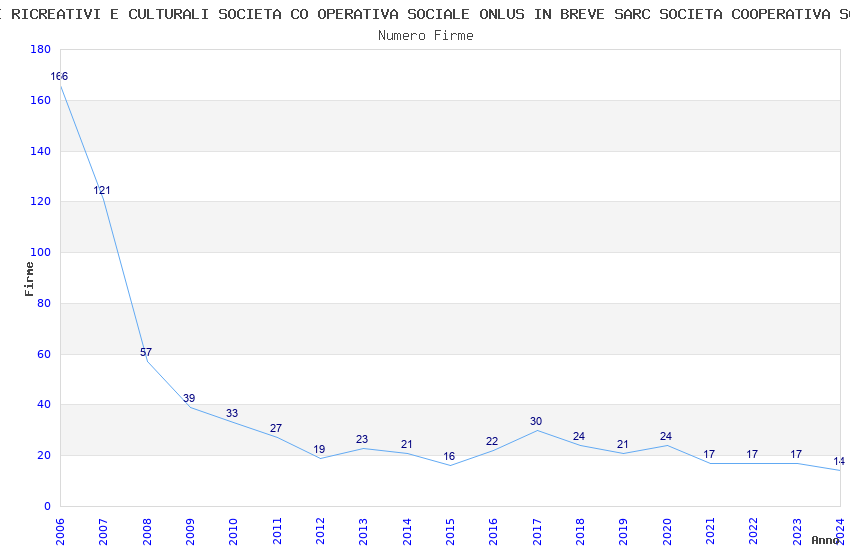Click the y-axis tick label 180
Viewport: 850px width, 550px height.
pyautogui.click(x=41, y=49)
